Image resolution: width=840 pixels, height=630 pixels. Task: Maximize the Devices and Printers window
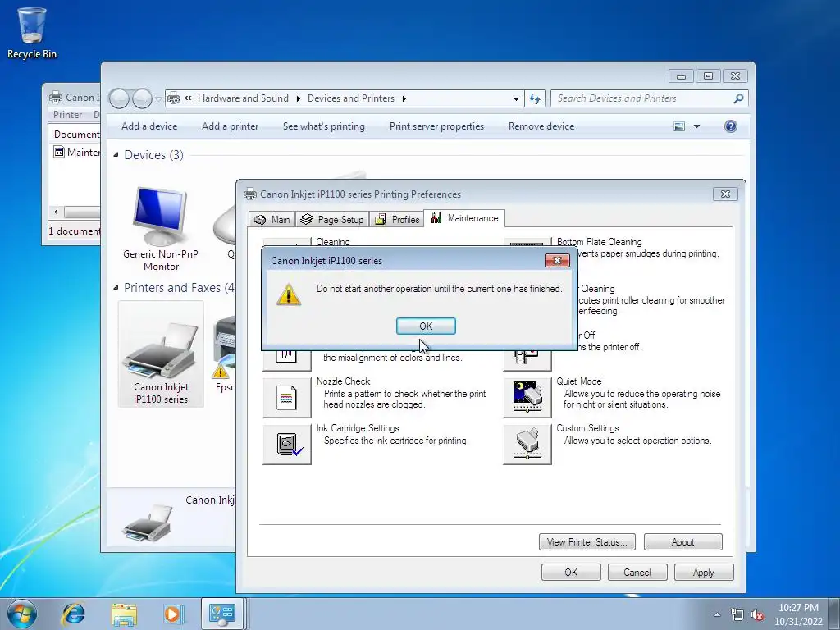click(708, 76)
